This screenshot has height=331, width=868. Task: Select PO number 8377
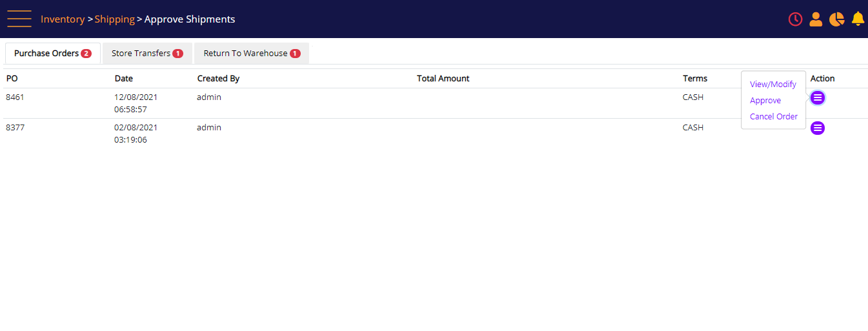(14, 128)
